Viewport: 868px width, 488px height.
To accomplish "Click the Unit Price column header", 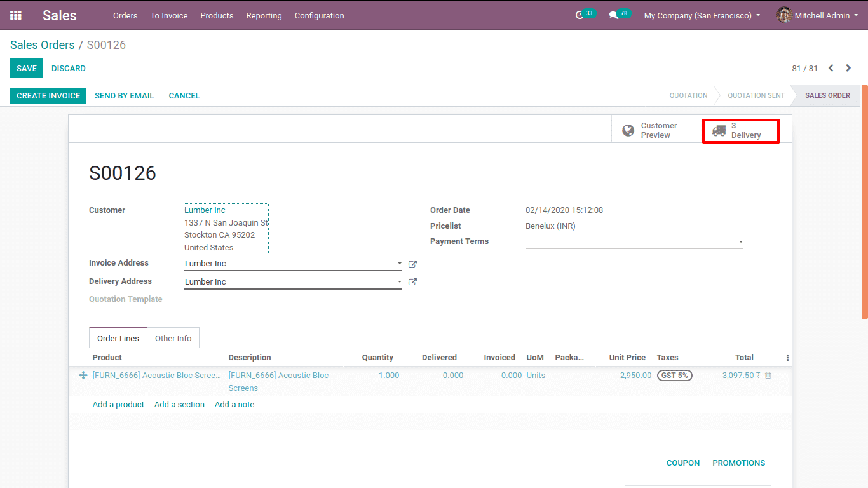I will point(627,358).
